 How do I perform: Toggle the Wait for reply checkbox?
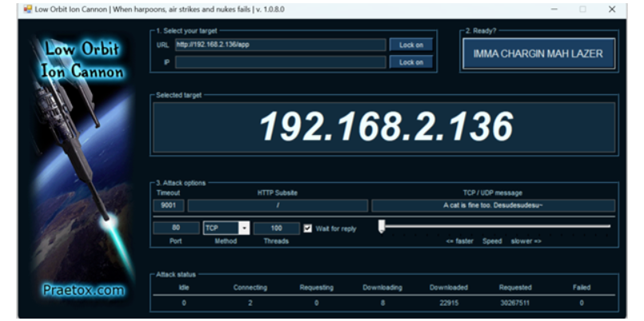pos(308,228)
